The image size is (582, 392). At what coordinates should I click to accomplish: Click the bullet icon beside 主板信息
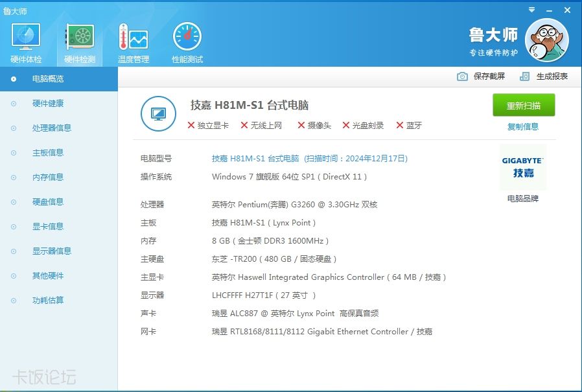pos(14,153)
